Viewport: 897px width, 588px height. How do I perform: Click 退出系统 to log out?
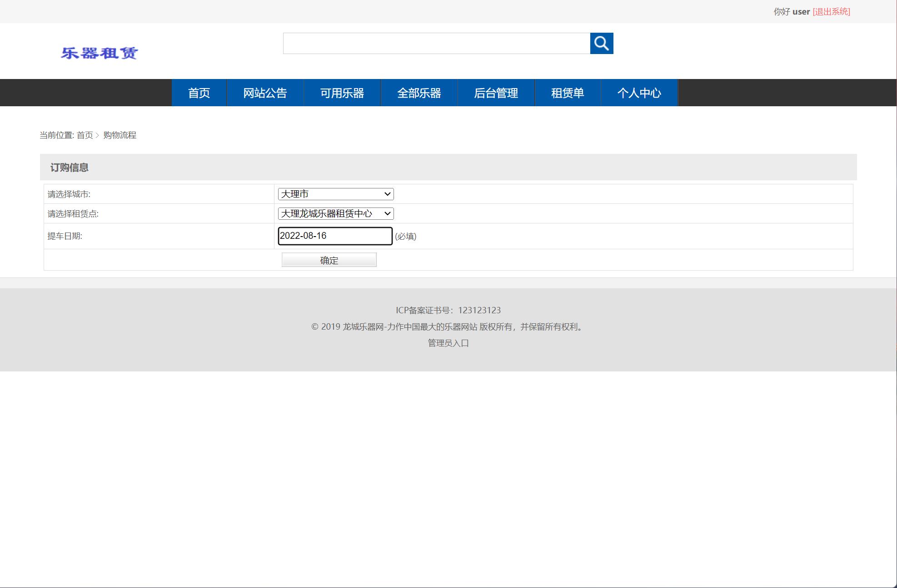pyautogui.click(x=831, y=12)
